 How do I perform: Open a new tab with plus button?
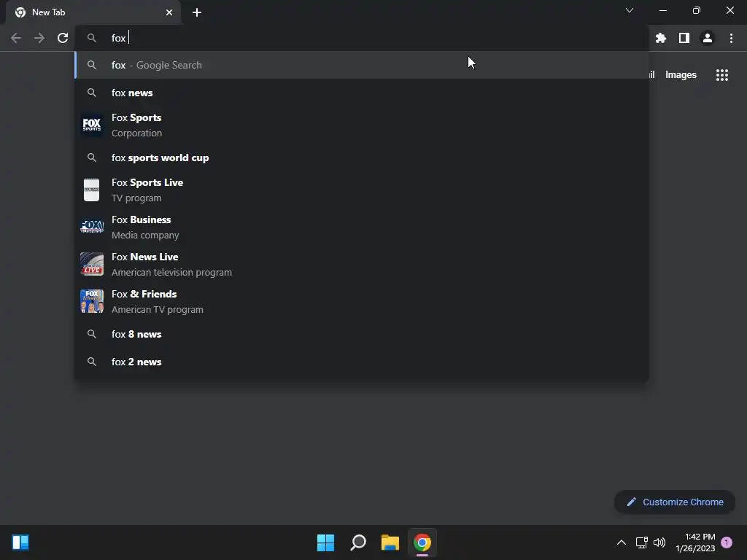click(x=197, y=12)
